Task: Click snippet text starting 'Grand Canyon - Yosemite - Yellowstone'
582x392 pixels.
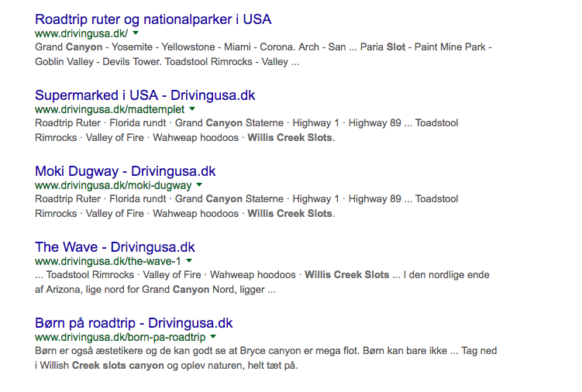Action: tap(263, 47)
